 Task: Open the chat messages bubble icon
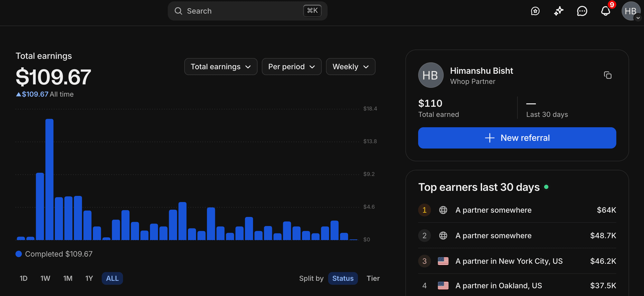point(582,11)
